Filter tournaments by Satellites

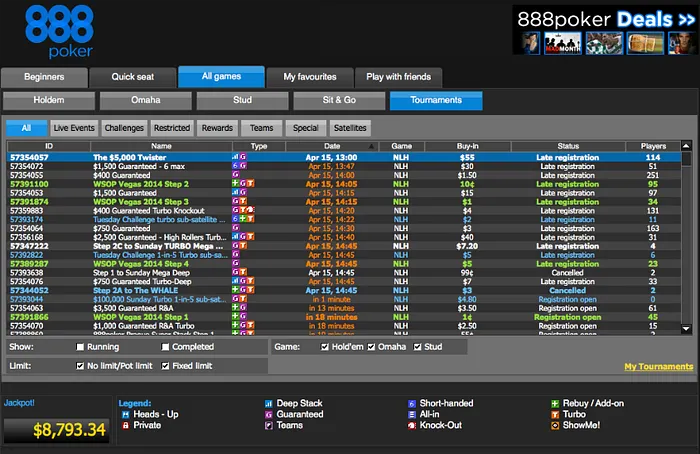[x=350, y=128]
